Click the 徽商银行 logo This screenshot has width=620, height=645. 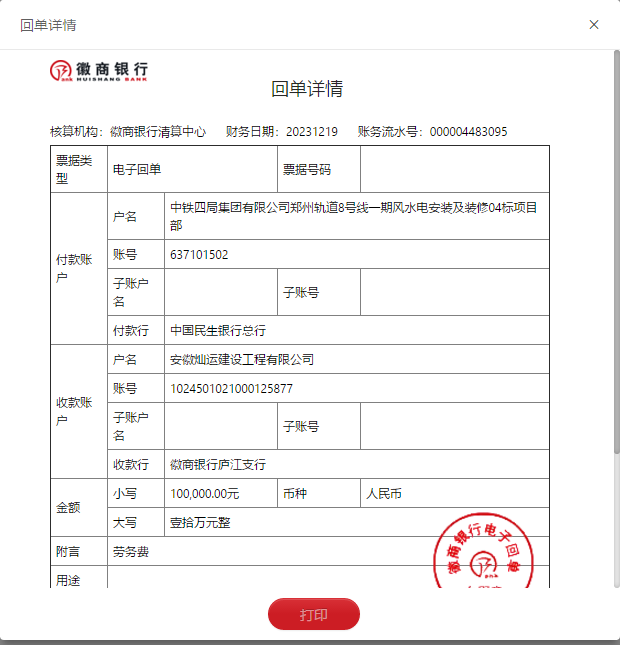99,70
